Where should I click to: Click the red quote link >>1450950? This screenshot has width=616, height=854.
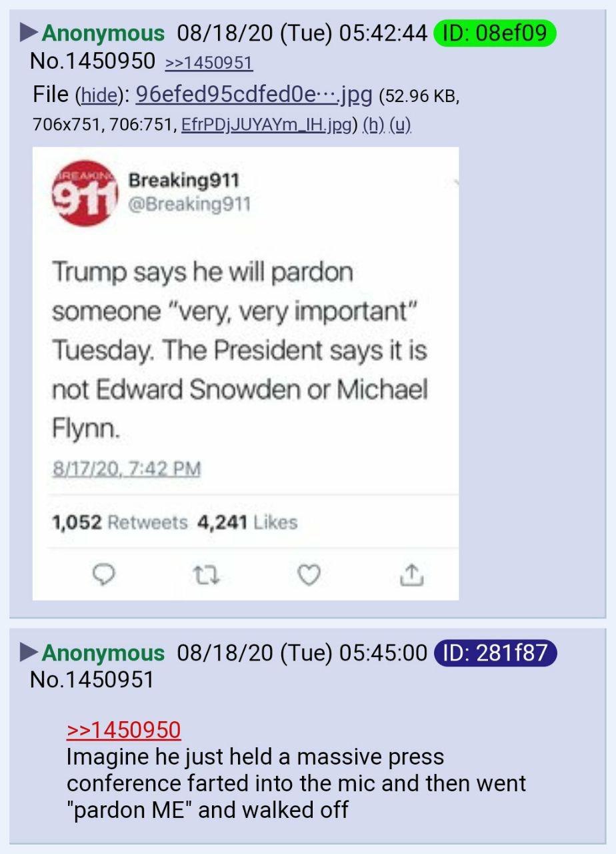click(x=123, y=730)
